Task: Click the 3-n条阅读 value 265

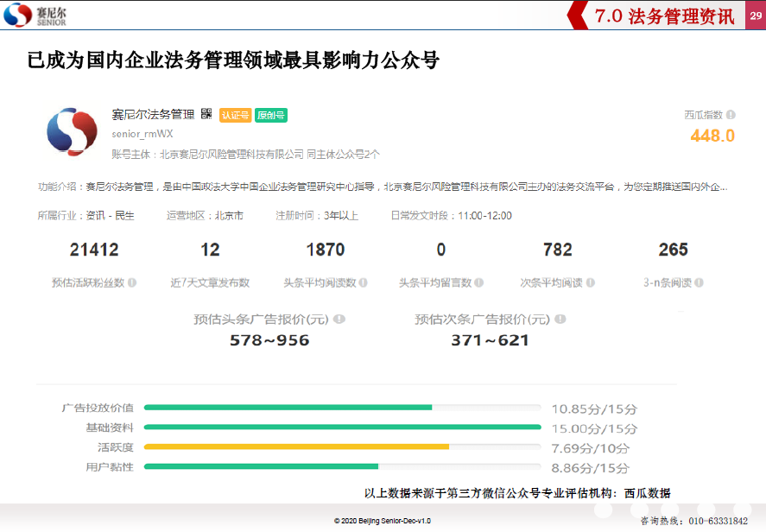Action: tap(674, 250)
